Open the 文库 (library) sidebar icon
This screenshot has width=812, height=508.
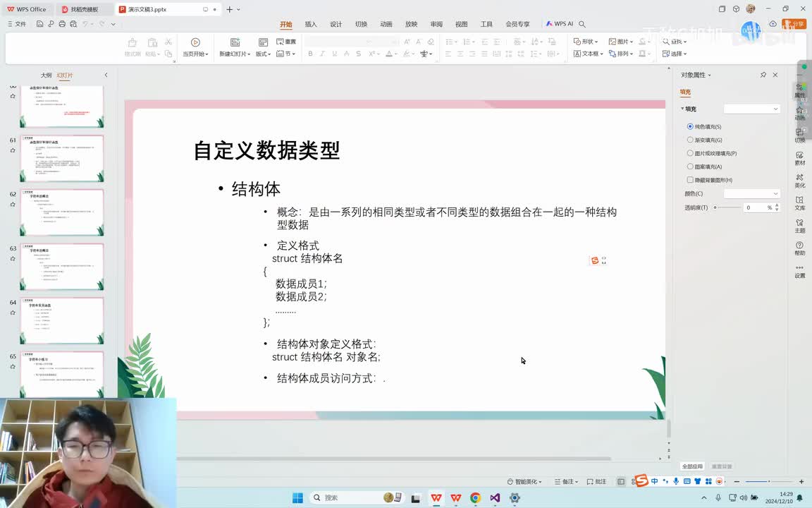pyautogui.click(x=799, y=203)
